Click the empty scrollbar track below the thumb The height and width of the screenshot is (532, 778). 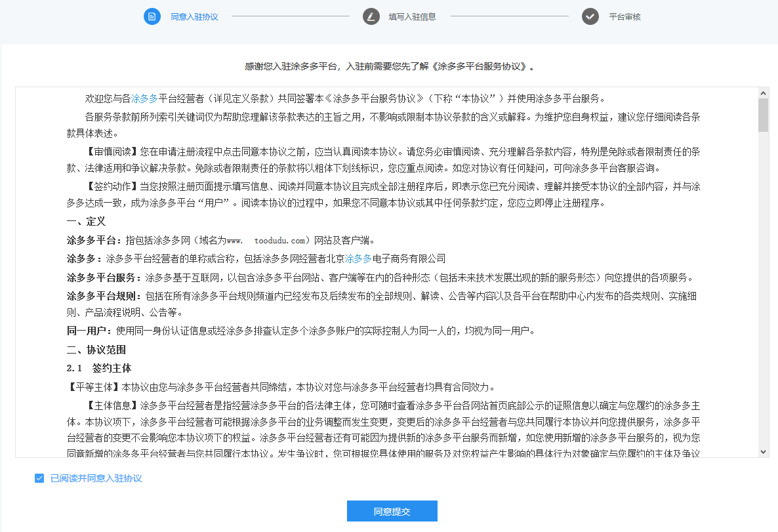[763, 295]
